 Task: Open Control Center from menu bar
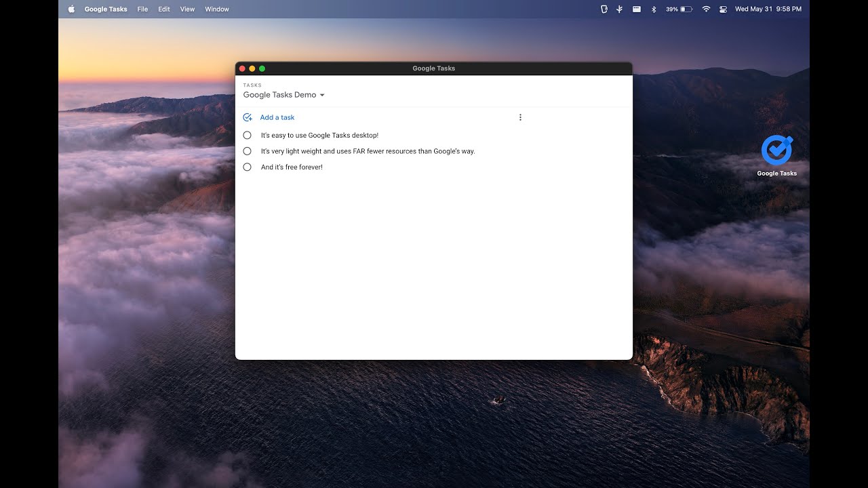click(723, 9)
